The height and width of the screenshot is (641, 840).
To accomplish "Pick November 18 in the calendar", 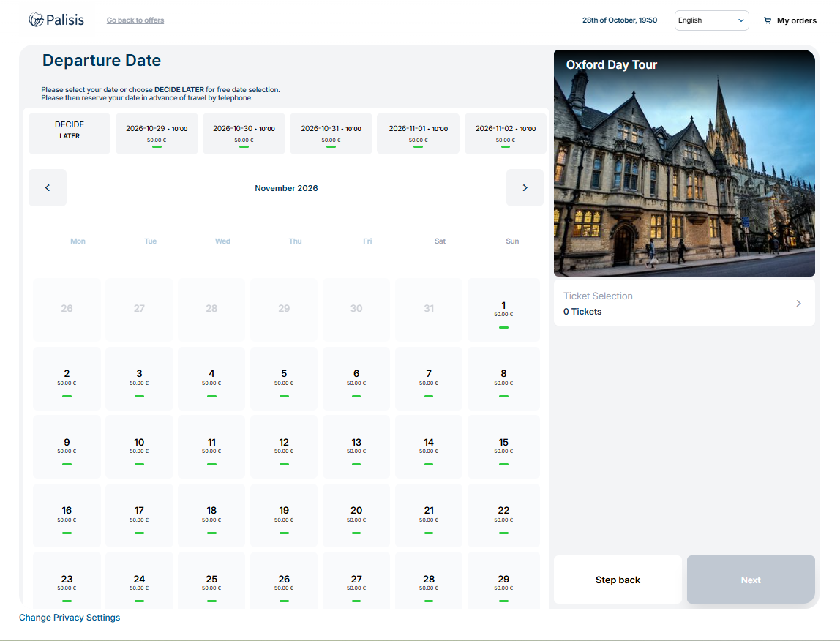I will coord(211,516).
